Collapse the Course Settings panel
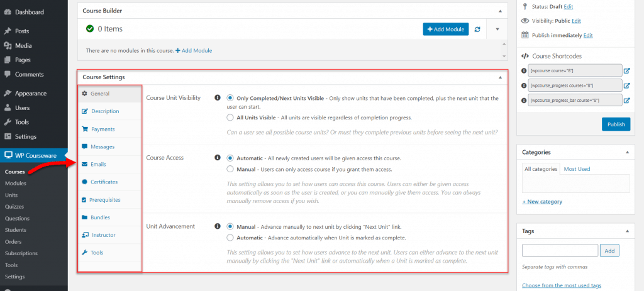This screenshot has width=644, height=291. (x=500, y=77)
